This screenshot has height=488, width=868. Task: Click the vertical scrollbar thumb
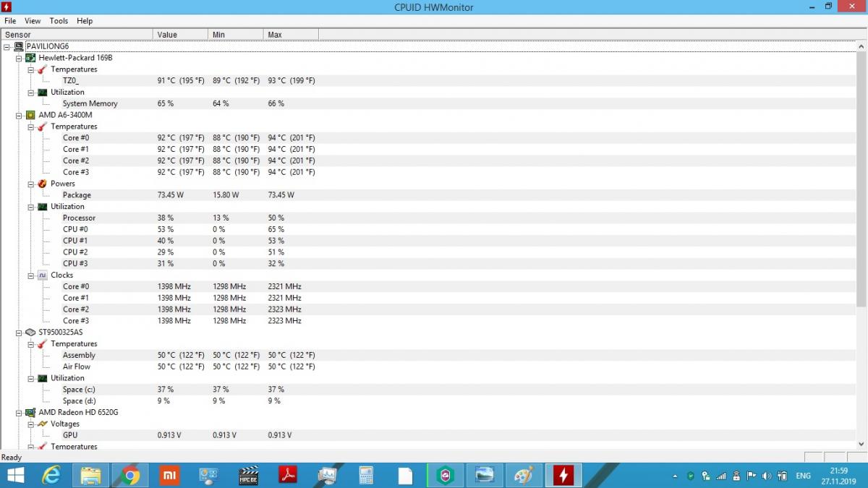tap(861, 179)
